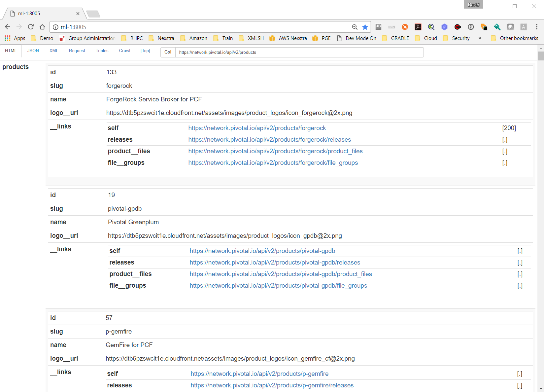The image size is (544, 392).
Task: Click the Dev Mode On bookmarklet
Action: (357, 38)
